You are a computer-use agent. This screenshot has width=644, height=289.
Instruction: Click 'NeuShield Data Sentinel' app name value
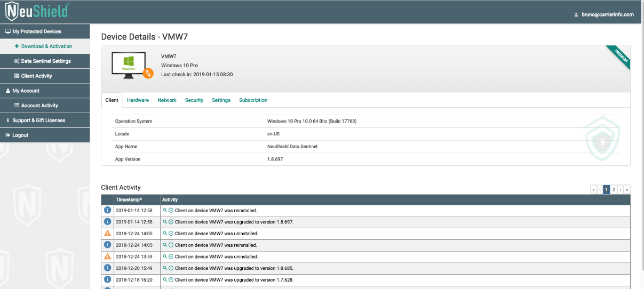click(292, 146)
